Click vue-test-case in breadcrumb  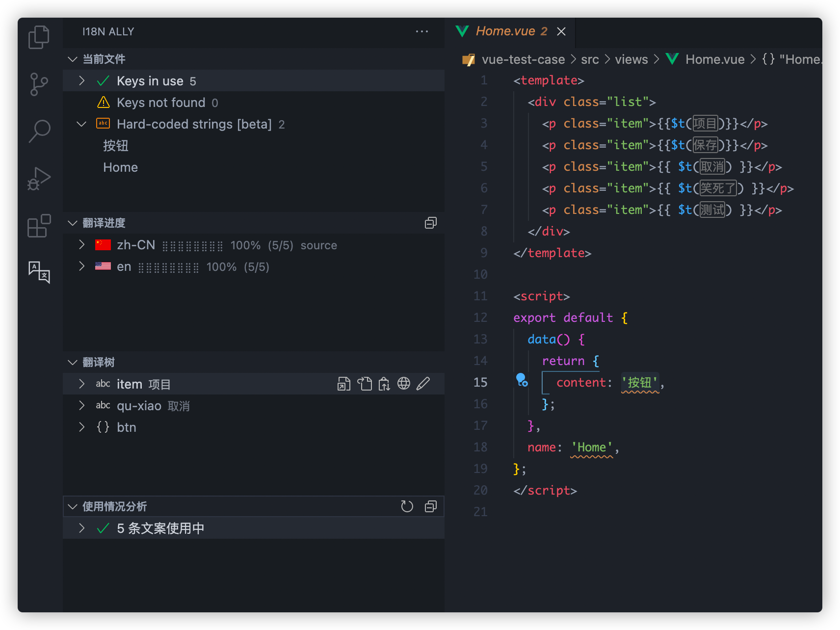(523, 59)
